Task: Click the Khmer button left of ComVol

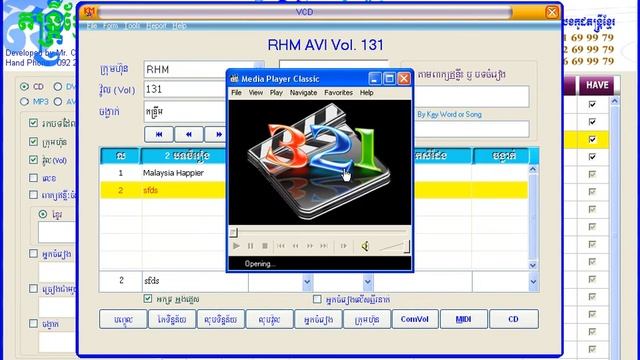Action: point(367,319)
